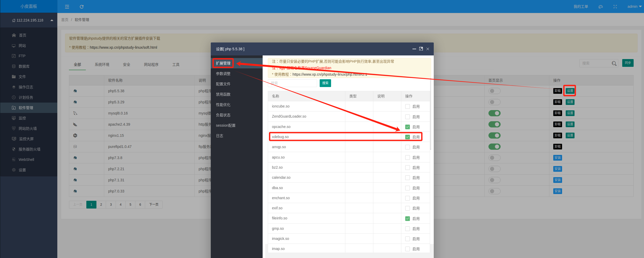Toggle fullscreen using the expand icon

615,7
